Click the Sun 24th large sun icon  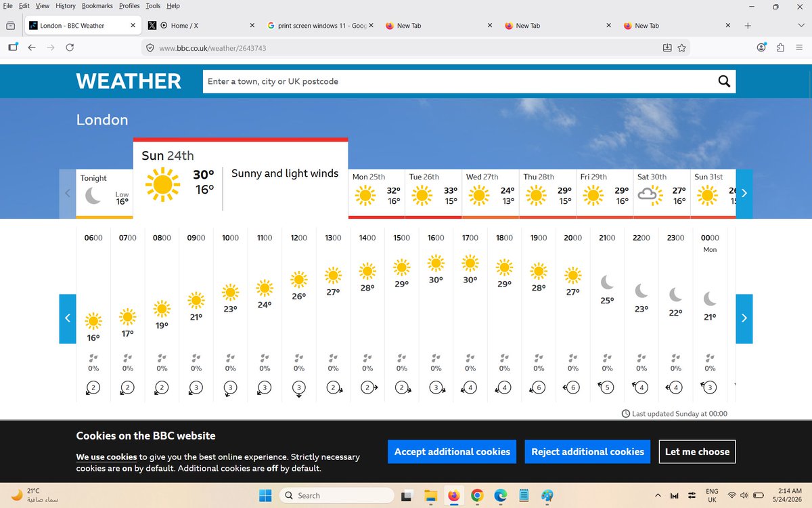click(163, 184)
